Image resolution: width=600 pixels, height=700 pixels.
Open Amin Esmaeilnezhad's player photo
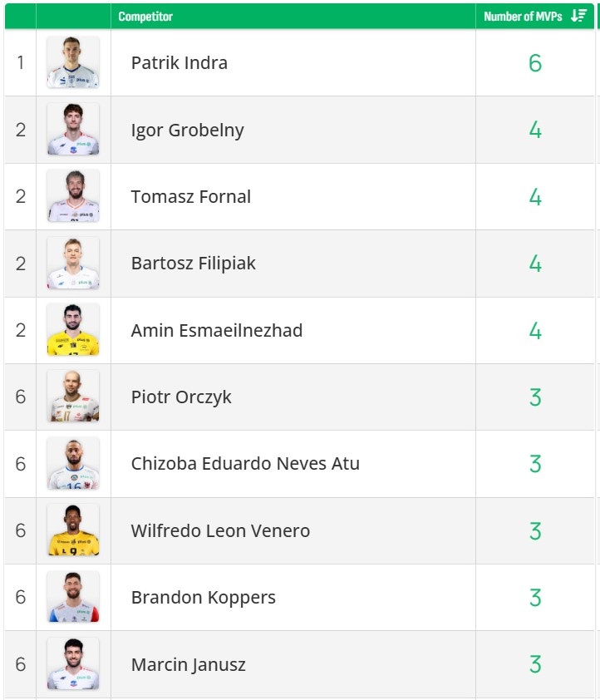(x=73, y=330)
